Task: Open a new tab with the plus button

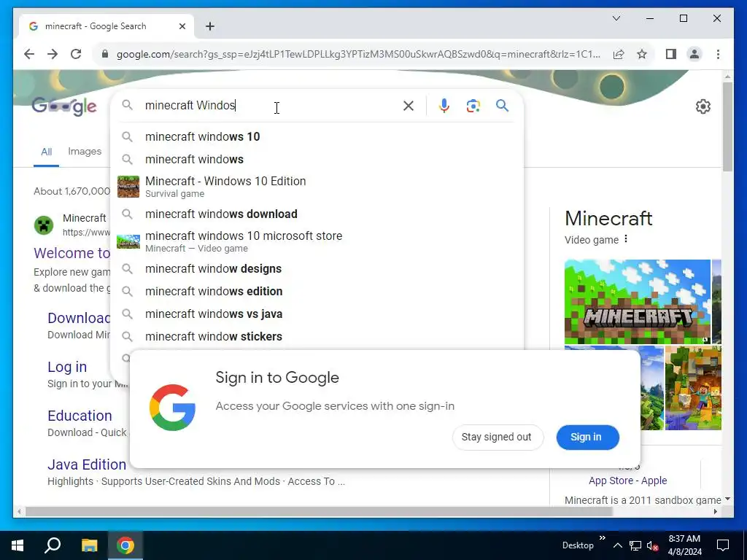Action: (210, 26)
